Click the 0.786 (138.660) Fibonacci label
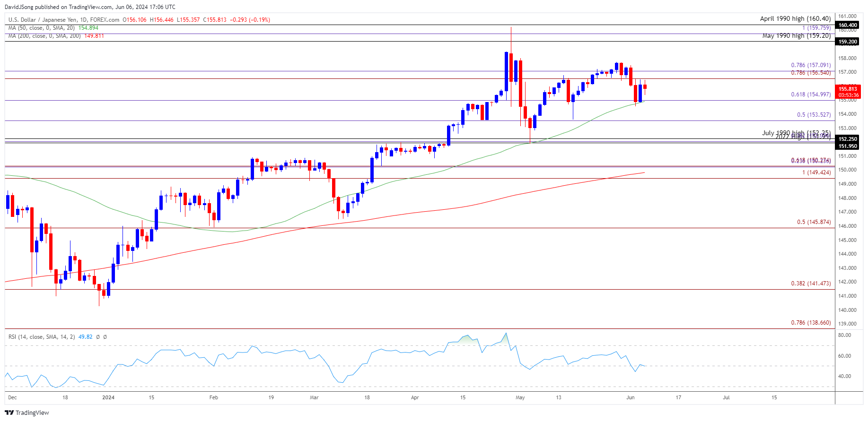Screen dimensions: 868x421 811,323
